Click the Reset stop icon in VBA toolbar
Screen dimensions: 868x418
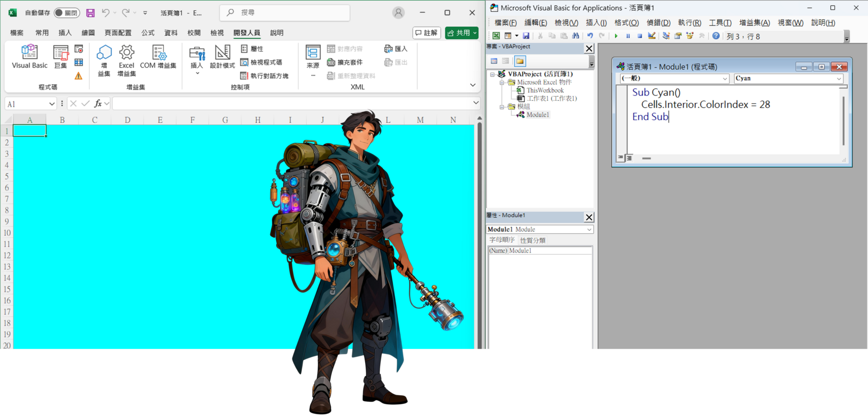pos(640,36)
